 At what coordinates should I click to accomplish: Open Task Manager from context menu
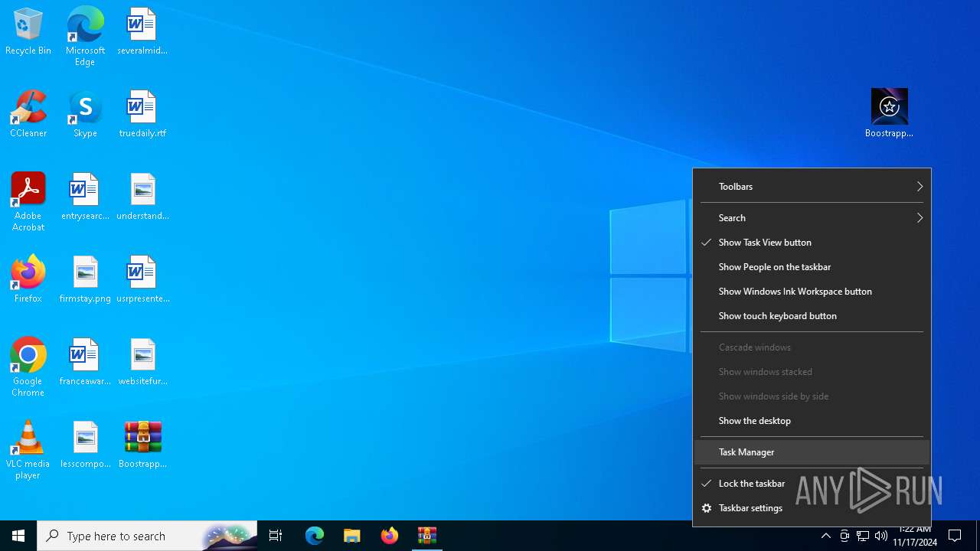tap(812, 452)
